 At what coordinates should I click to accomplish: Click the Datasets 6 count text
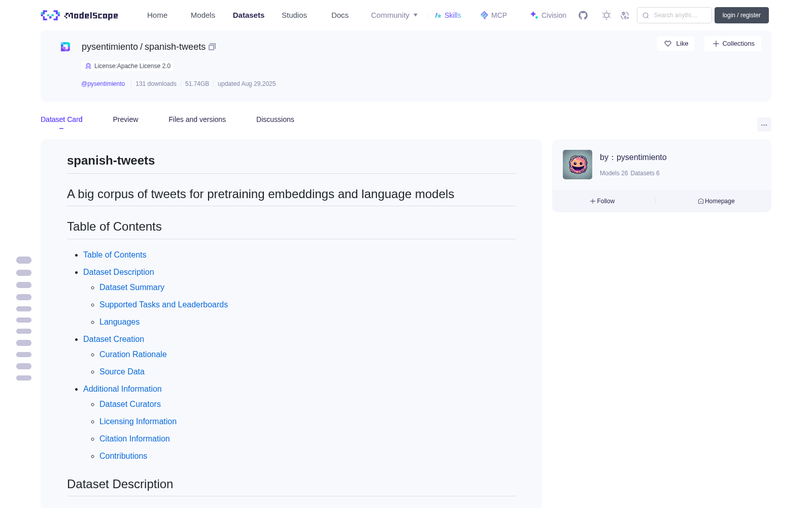click(x=645, y=173)
